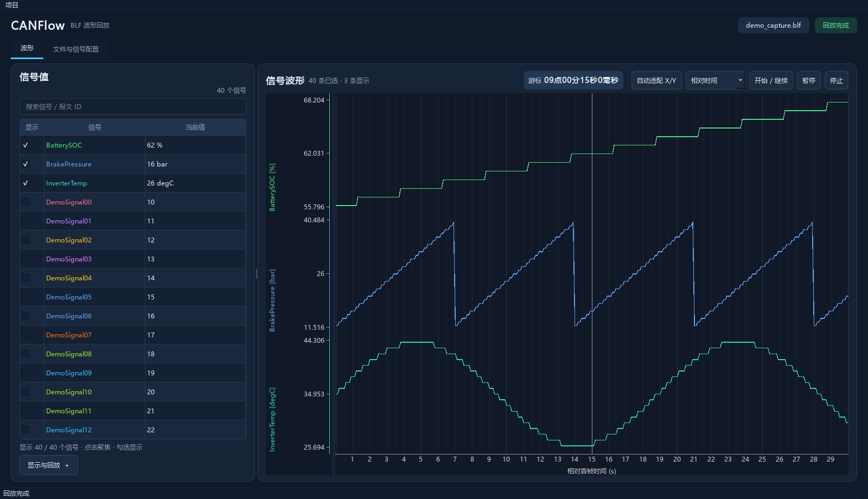This screenshot has height=499, width=868.
Task: Open the 项目 menu
Action: click(11, 5)
